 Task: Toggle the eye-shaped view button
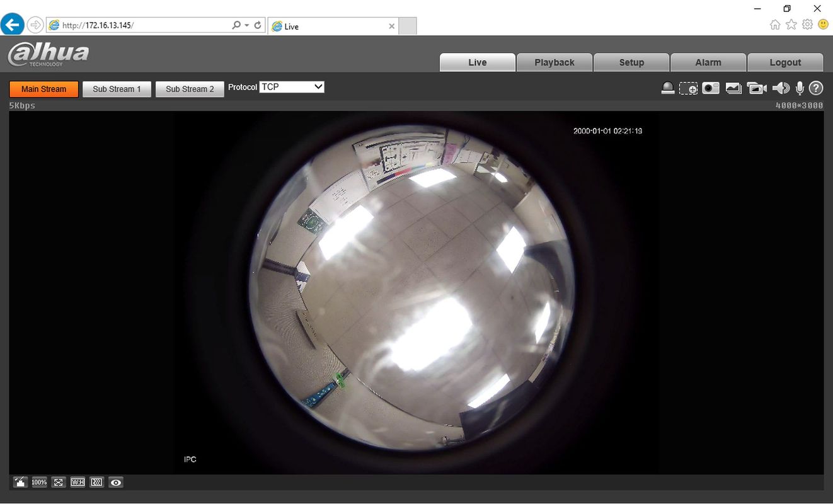pyautogui.click(x=116, y=483)
